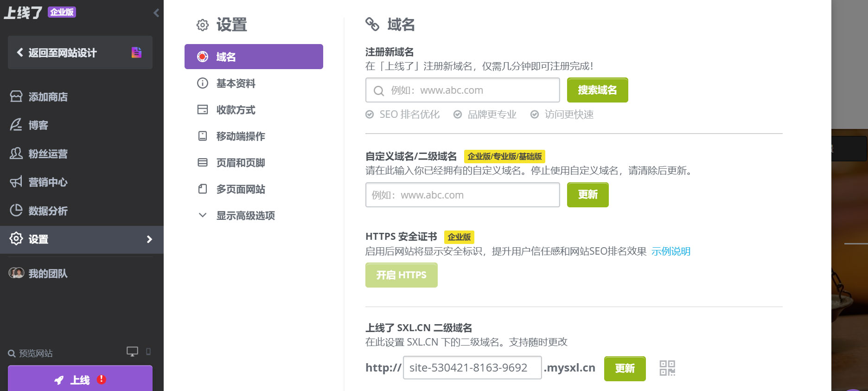868x391 pixels.
Task: Open the page document icon on return button
Action: tap(136, 52)
